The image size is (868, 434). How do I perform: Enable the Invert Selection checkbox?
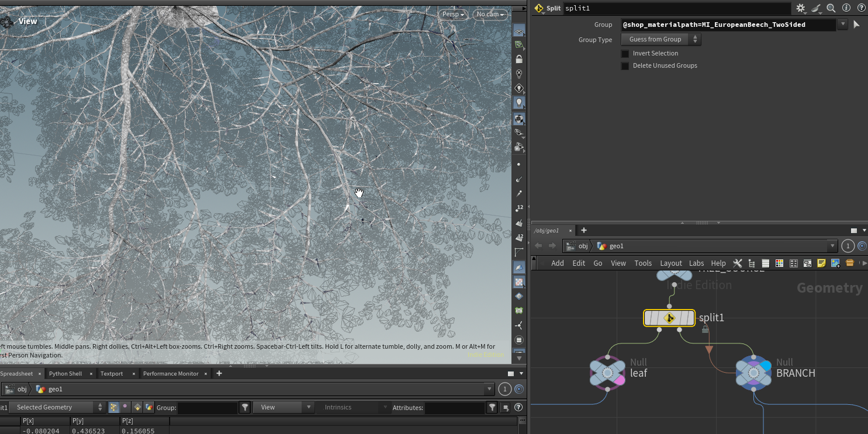click(625, 53)
